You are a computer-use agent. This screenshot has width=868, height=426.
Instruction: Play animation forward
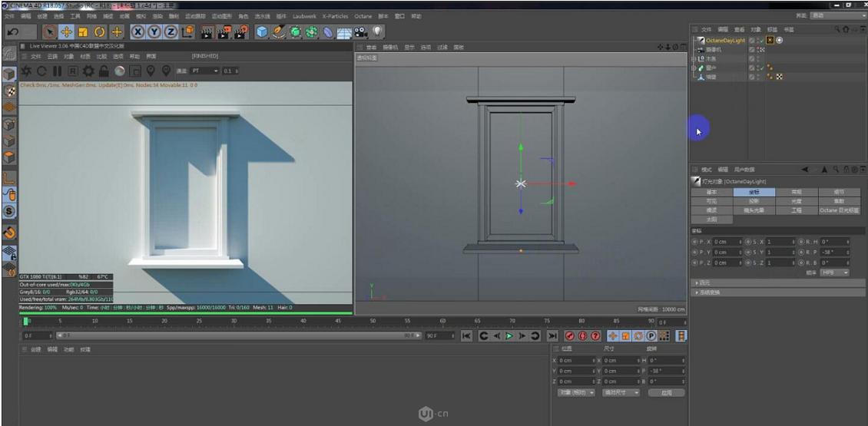509,336
